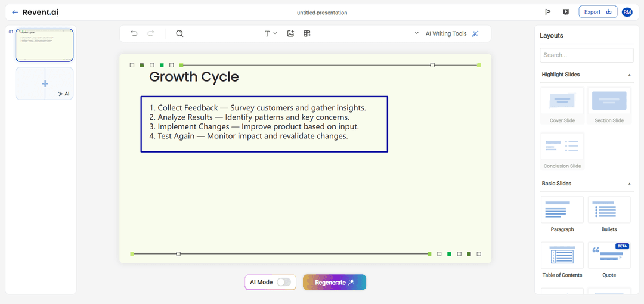
Task: Add a new blank slide with plus
Action: (x=45, y=83)
